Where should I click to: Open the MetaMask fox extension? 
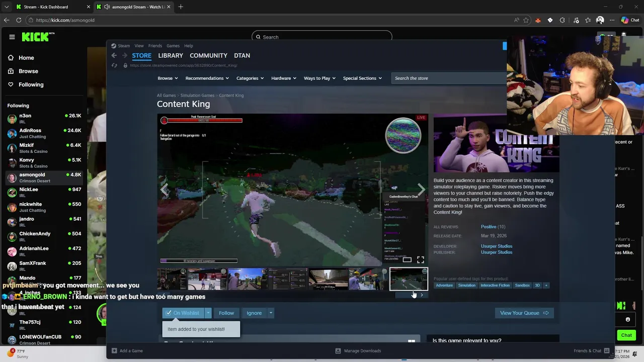[538, 20]
